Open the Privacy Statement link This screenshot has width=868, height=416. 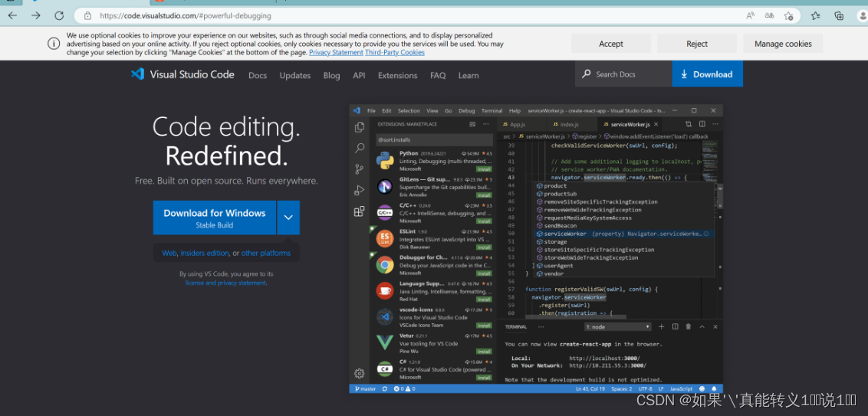[x=336, y=53]
